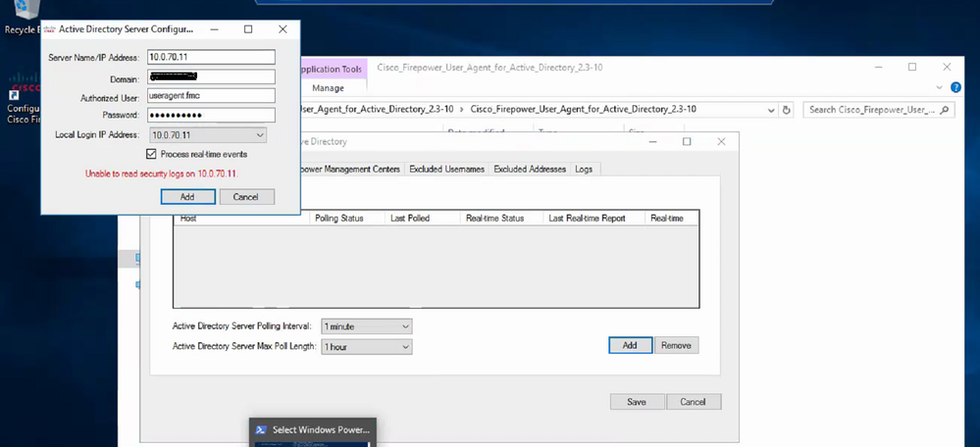The width and height of the screenshot is (980, 447).
Task: Click Add button in User Agent window
Action: click(630, 345)
